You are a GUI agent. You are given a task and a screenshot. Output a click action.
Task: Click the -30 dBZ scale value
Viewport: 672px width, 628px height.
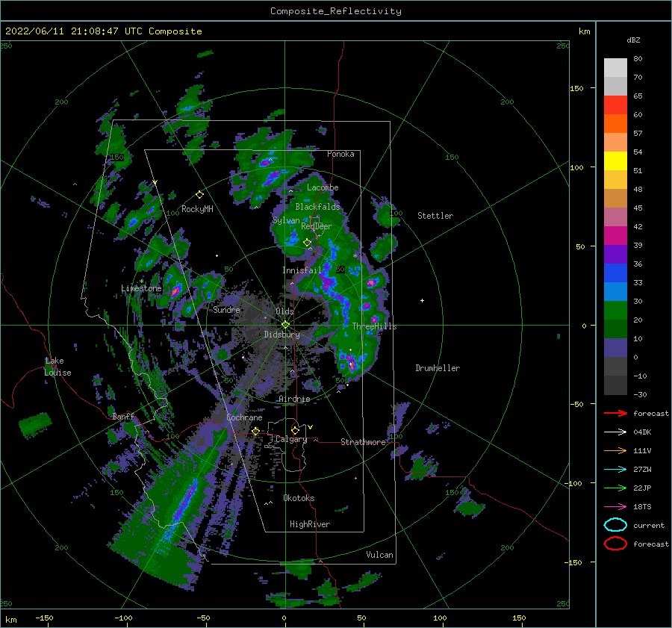640,395
